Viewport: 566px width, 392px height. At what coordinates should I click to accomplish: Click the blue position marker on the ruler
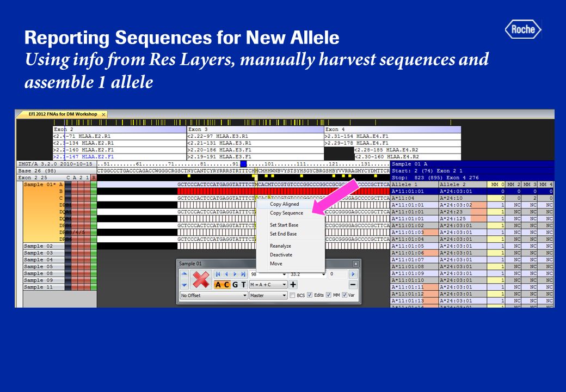(x=243, y=164)
